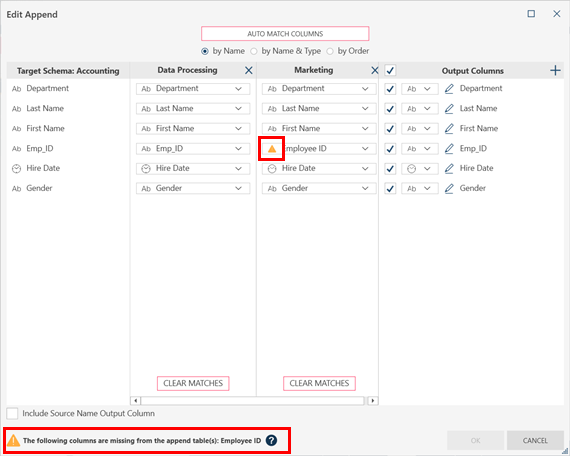This screenshot has width=570, height=456.
Task: Click the pencil icon to rename Gender output
Action: tap(449, 188)
